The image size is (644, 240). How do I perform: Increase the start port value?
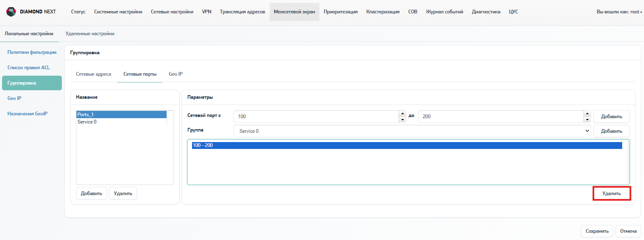point(402,113)
